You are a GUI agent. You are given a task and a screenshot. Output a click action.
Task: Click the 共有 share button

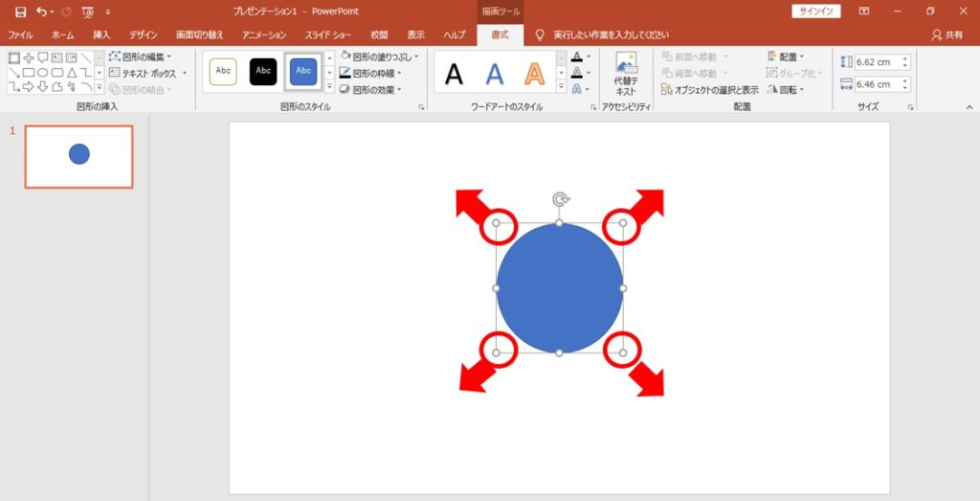tap(947, 34)
